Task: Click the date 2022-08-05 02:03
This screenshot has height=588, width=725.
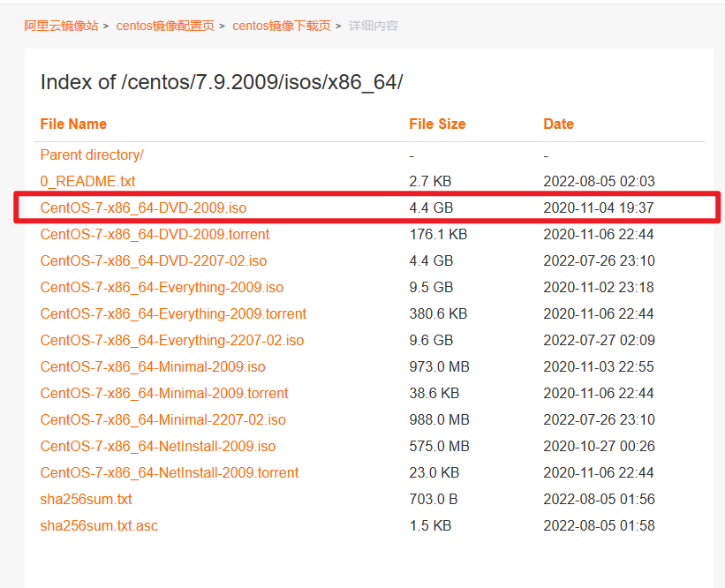Action: coord(600,181)
